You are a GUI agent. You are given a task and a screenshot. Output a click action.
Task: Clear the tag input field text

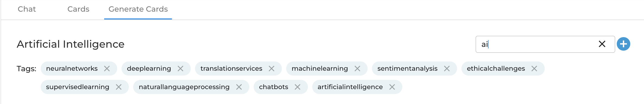(602, 44)
